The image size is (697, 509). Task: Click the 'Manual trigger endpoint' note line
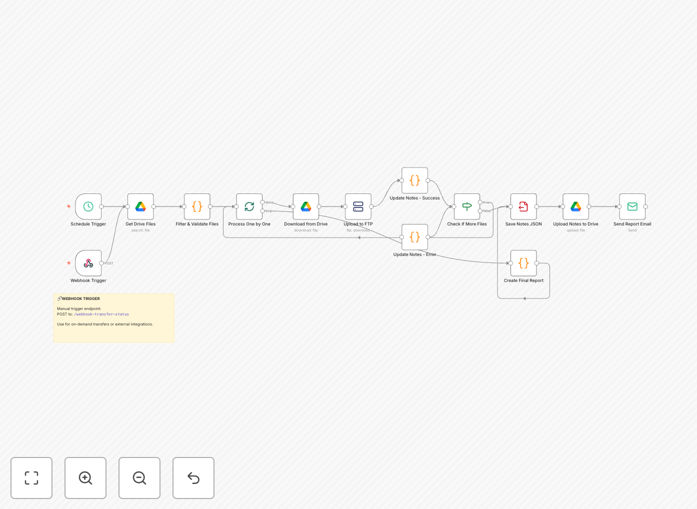[79, 309]
